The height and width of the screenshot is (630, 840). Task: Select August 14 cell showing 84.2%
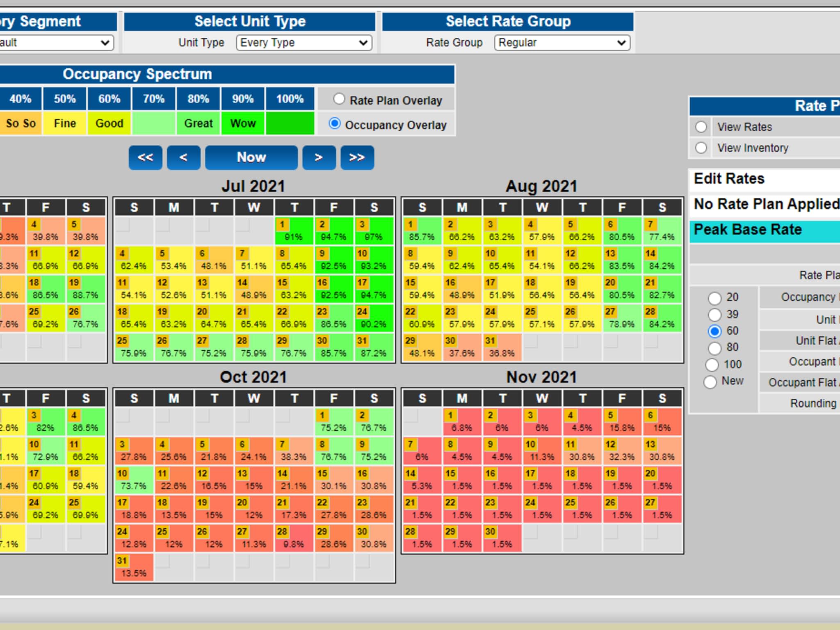662,260
